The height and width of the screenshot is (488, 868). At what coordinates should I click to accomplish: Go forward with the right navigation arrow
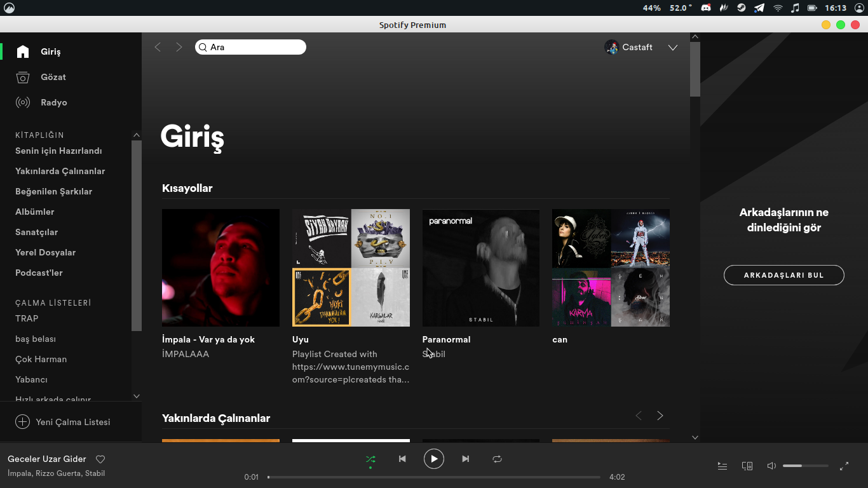coord(179,47)
